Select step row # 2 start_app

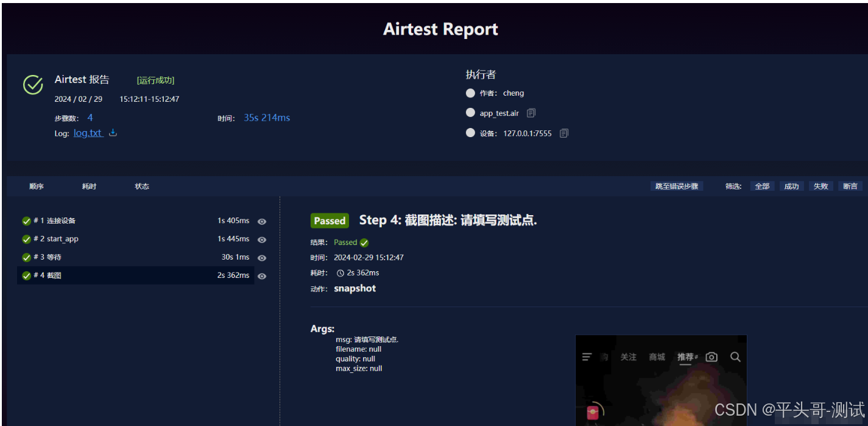point(136,239)
